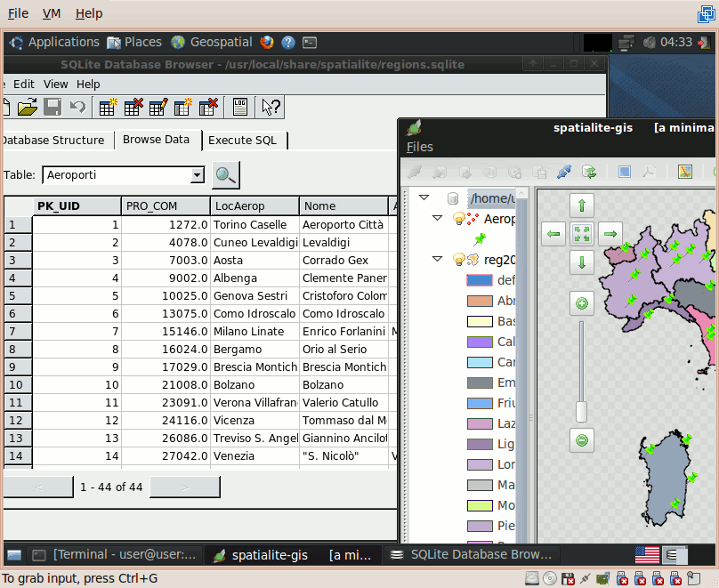
Task: Switch to Execute SQL tab
Action: click(x=243, y=141)
